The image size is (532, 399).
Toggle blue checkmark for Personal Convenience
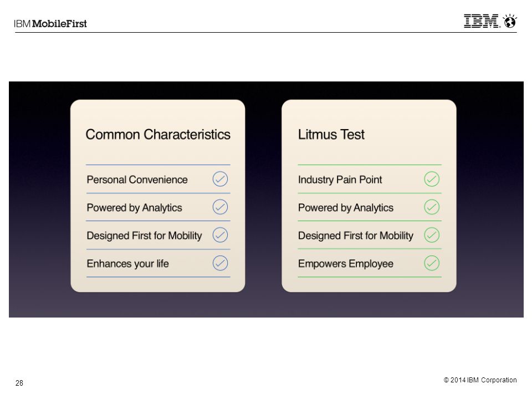click(220, 179)
